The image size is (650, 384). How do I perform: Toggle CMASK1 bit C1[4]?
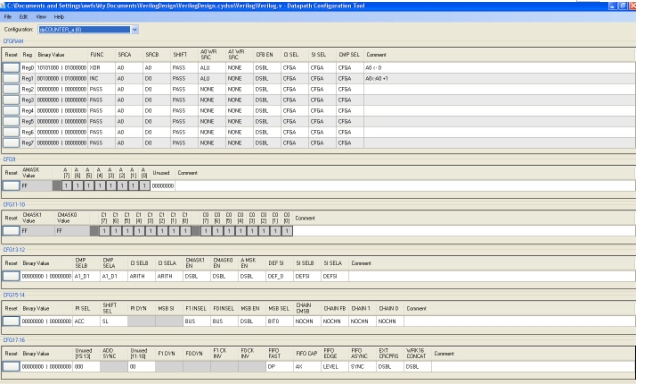139,231
